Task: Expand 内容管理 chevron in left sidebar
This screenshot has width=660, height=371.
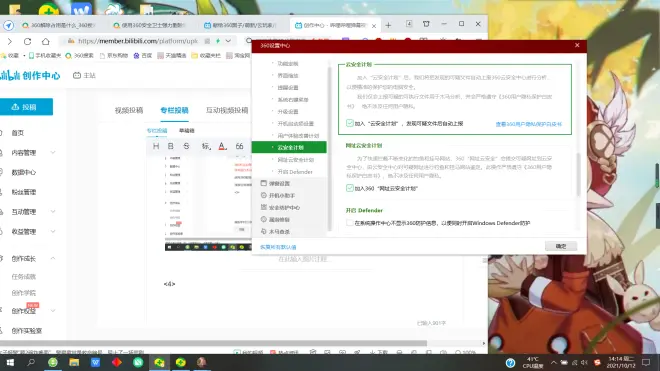Action: (53, 152)
